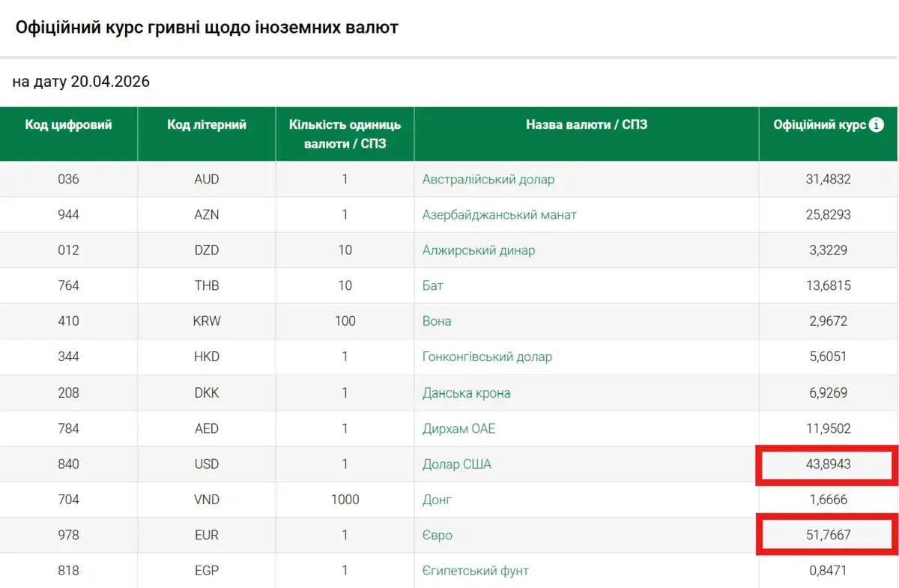Click the EGP rate value 0,8471
Image resolution: width=899 pixels, height=588 pixels.
(x=829, y=571)
